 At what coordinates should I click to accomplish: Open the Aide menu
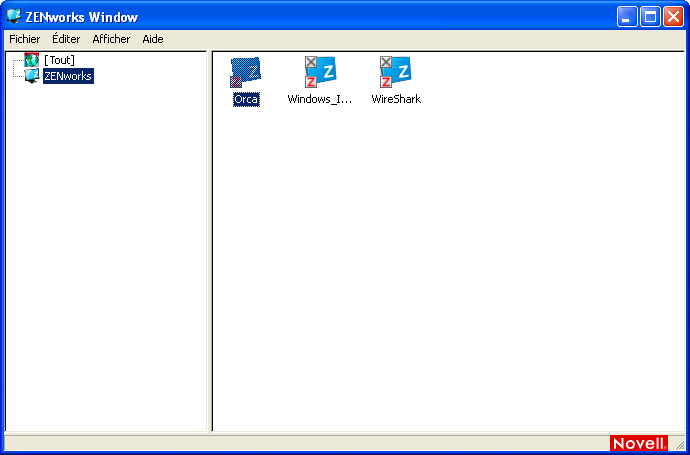[x=153, y=39]
